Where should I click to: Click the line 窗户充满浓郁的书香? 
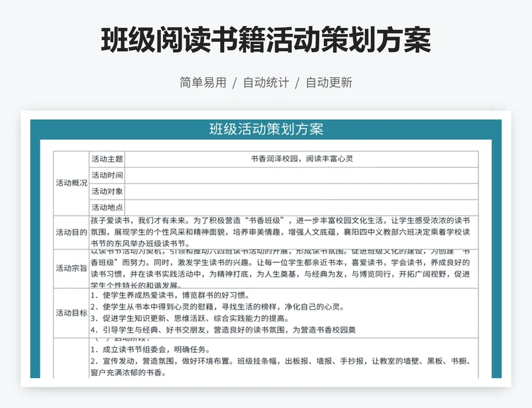click(x=128, y=373)
